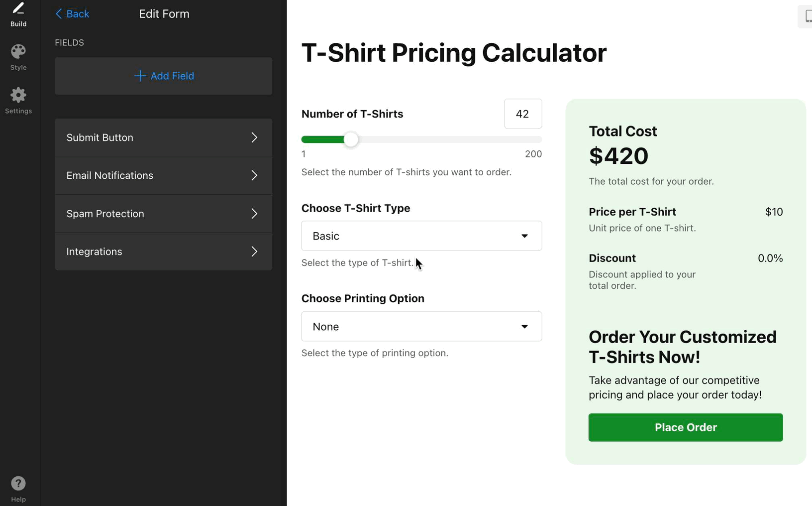
Task: Open the Build tab pencil icon
Action: (18, 8)
